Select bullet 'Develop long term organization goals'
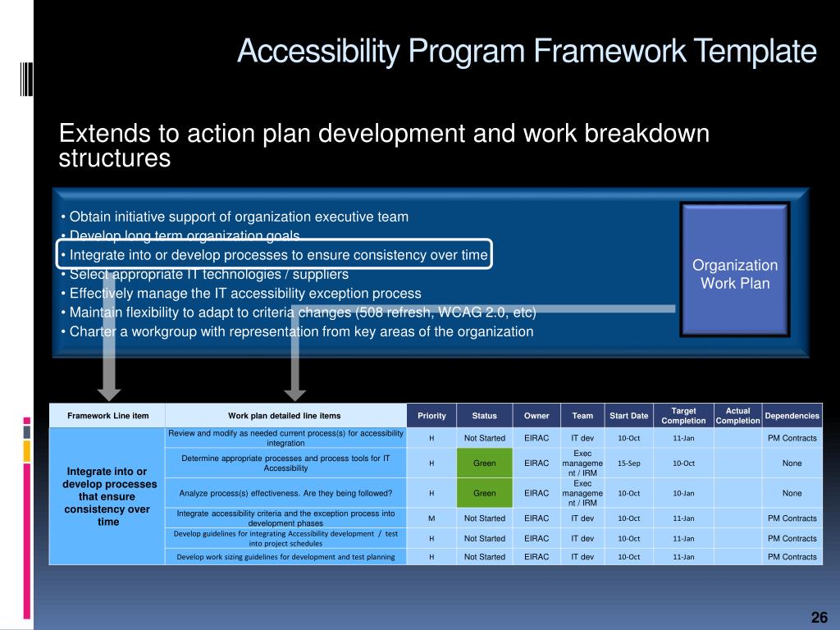Viewport: 840px width, 630px height. click(180, 235)
